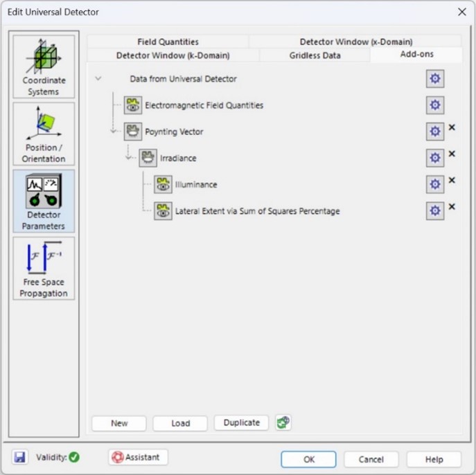This screenshot has width=476, height=475.
Task: Open settings gear for Irradiance
Action: pos(434,158)
